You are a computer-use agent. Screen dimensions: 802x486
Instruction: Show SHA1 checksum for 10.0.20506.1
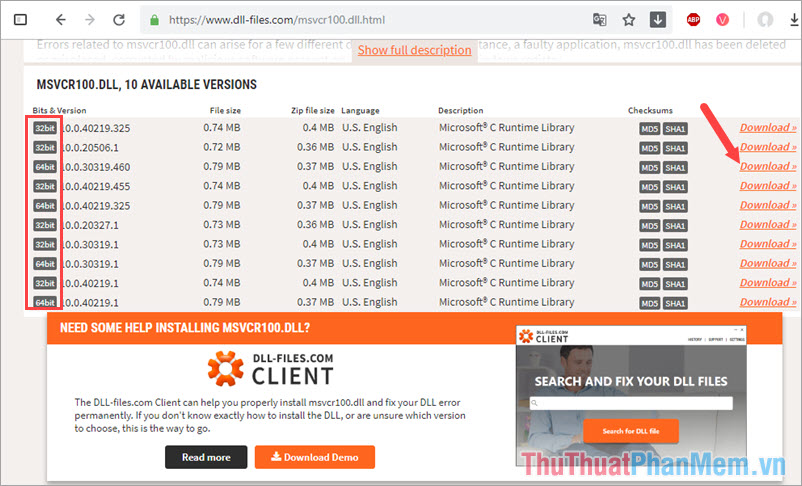click(675, 148)
